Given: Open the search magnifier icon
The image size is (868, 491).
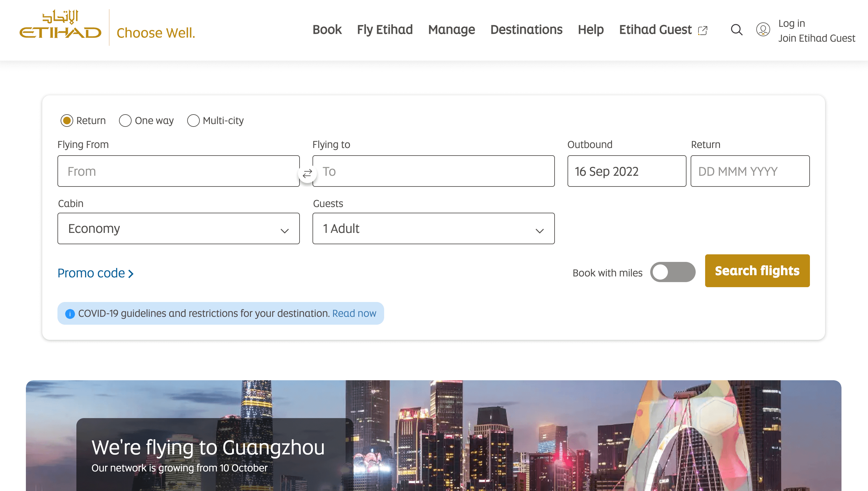Looking at the screenshot, I should click(x=736, y=30).
